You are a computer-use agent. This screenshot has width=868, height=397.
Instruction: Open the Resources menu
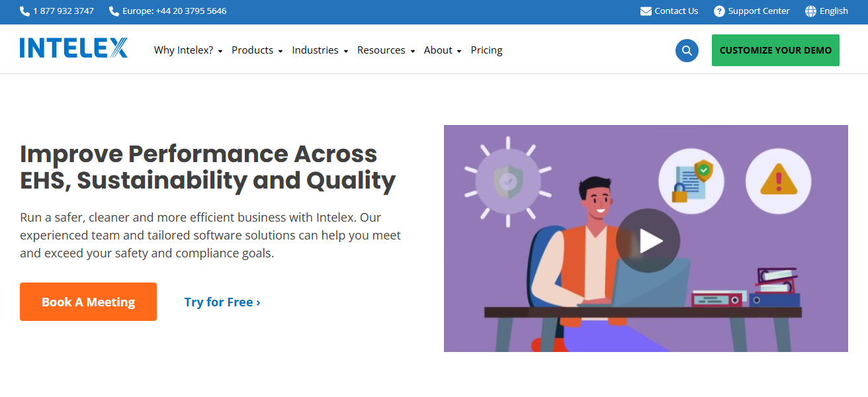point(386,50)
